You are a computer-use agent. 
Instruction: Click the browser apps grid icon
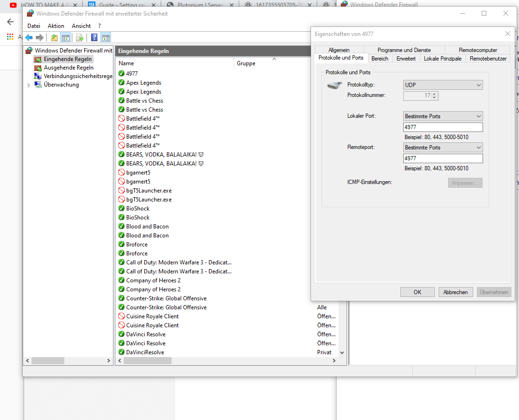pos(10,36)
